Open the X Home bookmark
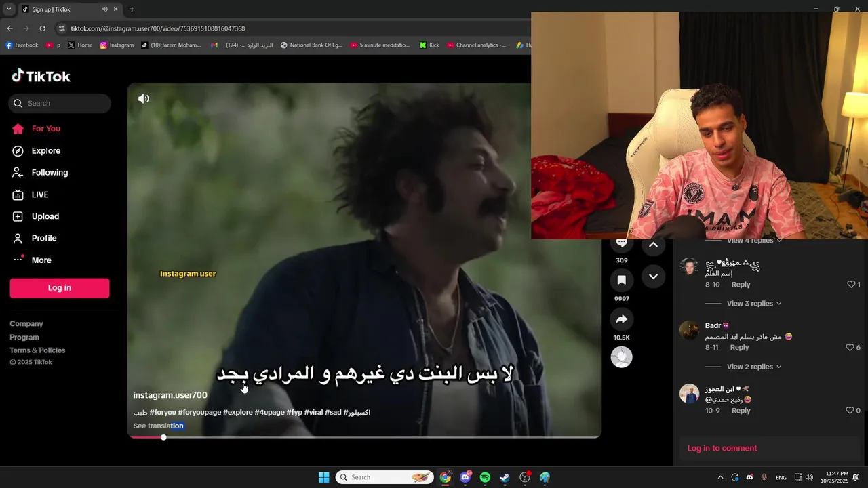Image resolution: width=868 pixels, height=488 pixels. click(80, 45)
